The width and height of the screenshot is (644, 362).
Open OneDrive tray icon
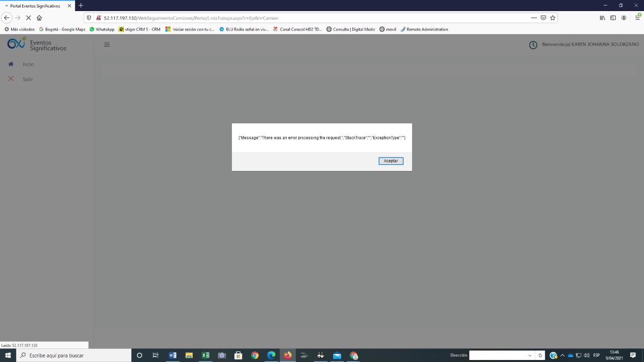(571, 355)
